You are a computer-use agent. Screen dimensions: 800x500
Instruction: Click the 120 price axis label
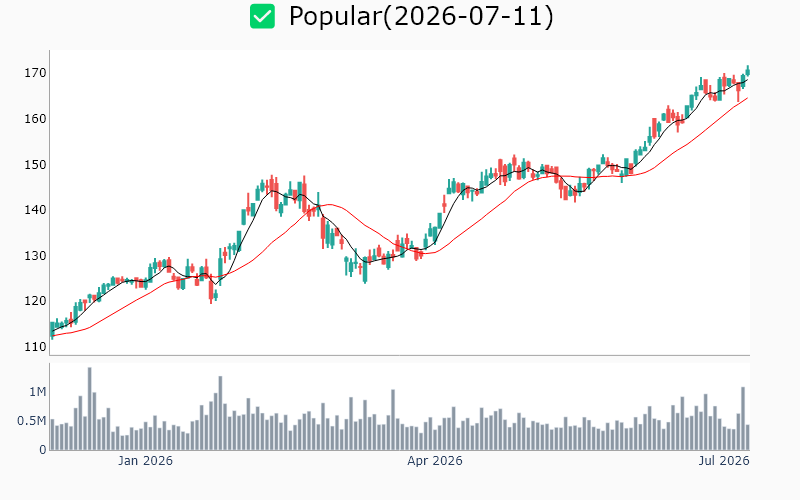35,301
